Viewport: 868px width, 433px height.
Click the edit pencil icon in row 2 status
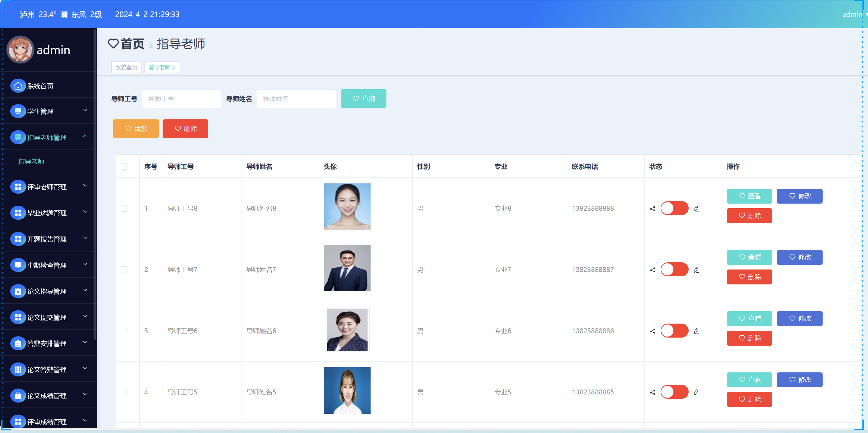coord(696,270)
